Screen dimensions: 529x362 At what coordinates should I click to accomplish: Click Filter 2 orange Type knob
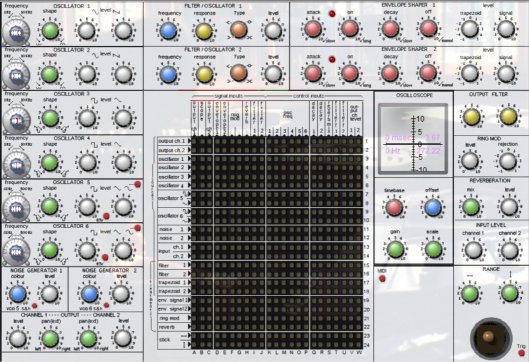[x=239, y=73]
